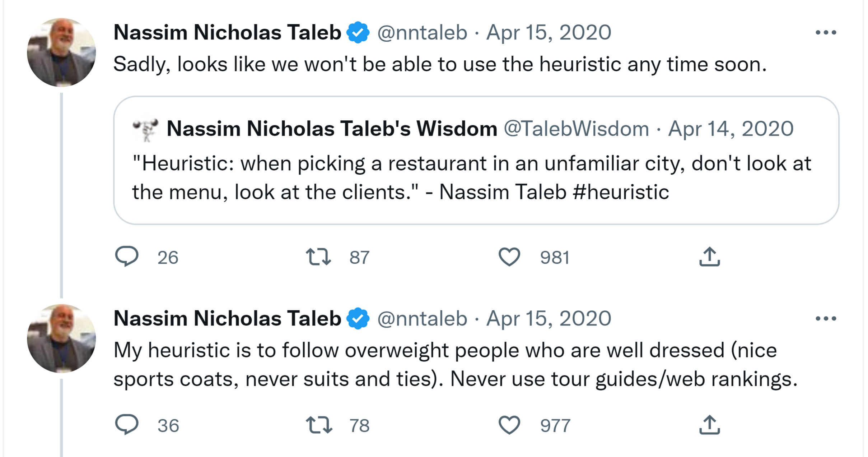The height and width of the screenshot is (457, 868).
Task: Share the second tweet via share icon
Action: [x=709, y=425]
